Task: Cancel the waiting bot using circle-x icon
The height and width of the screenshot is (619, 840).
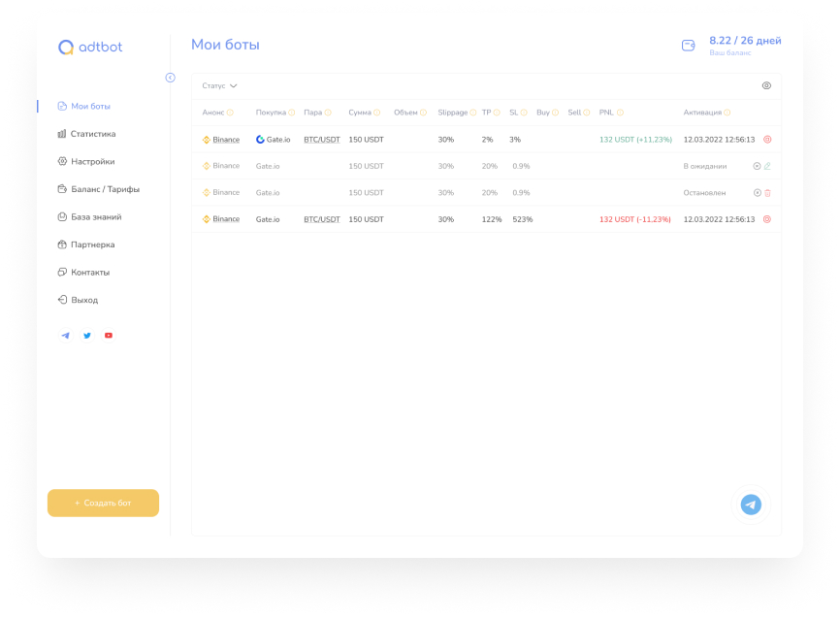Action: [757, 166]
